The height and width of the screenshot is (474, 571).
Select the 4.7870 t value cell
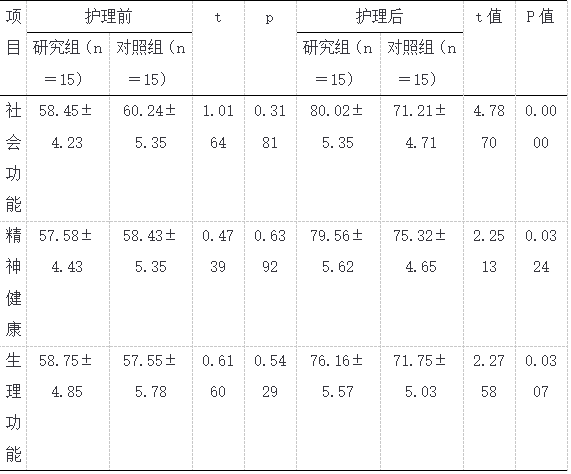489,158
